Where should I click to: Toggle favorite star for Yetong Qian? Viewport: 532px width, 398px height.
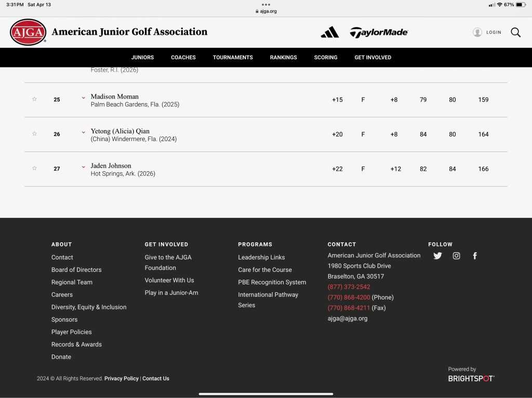tap(35, 134)
